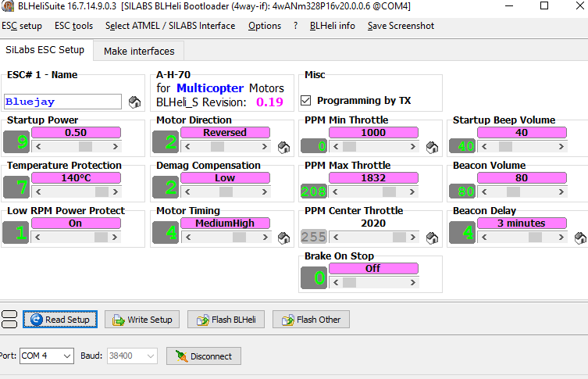This screenshot has height=379, width=588.
Task: Click the PPM Center Throttle house icon
Action: click(433, 238)
